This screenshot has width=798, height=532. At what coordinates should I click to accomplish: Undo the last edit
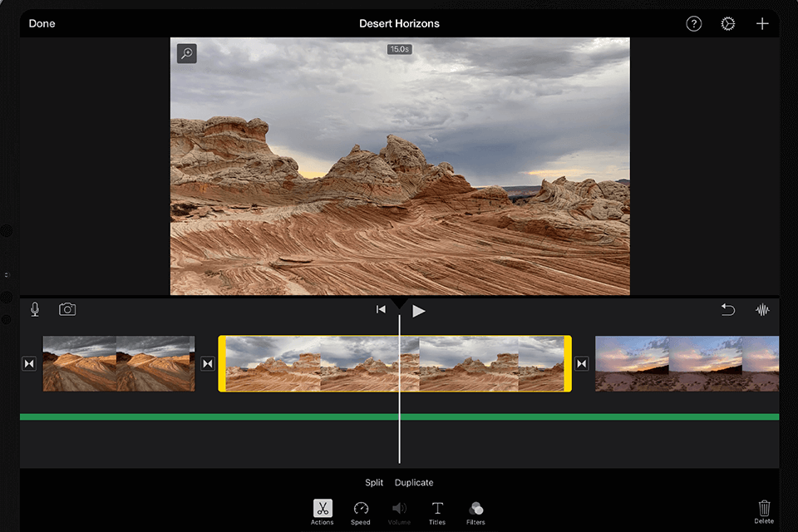pyautogui.click(x=728, y=309)
